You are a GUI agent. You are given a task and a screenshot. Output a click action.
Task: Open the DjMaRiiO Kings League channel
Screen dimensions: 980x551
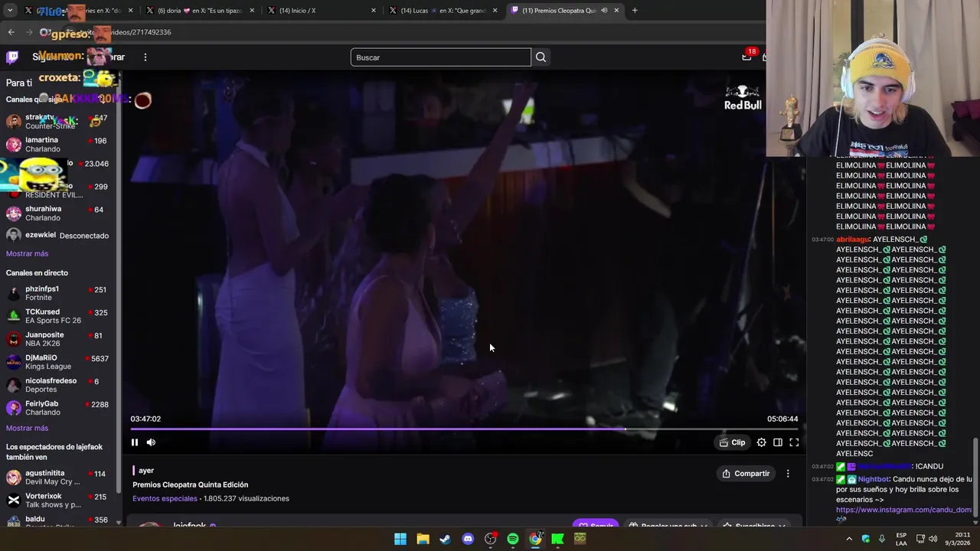[x=60, y=362]
